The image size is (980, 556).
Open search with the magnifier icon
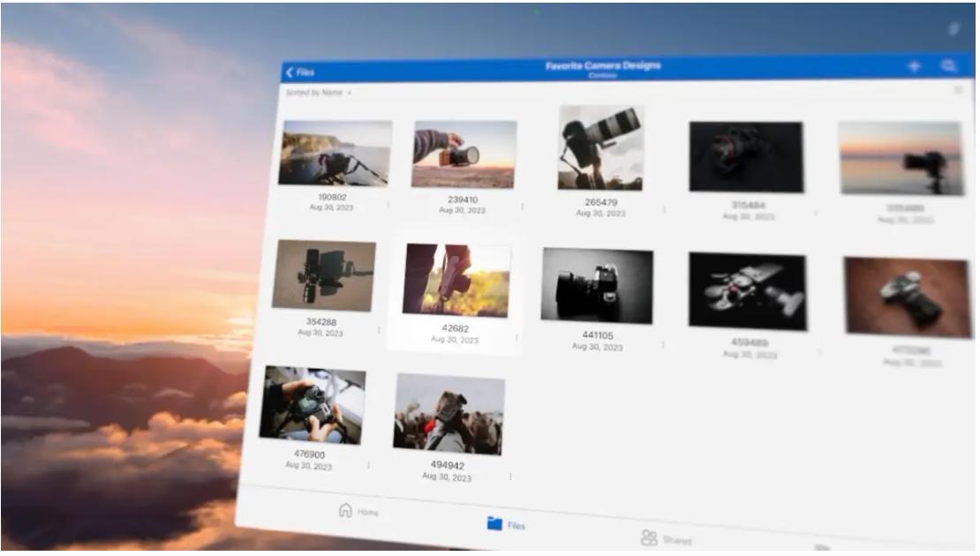point(948,65)
